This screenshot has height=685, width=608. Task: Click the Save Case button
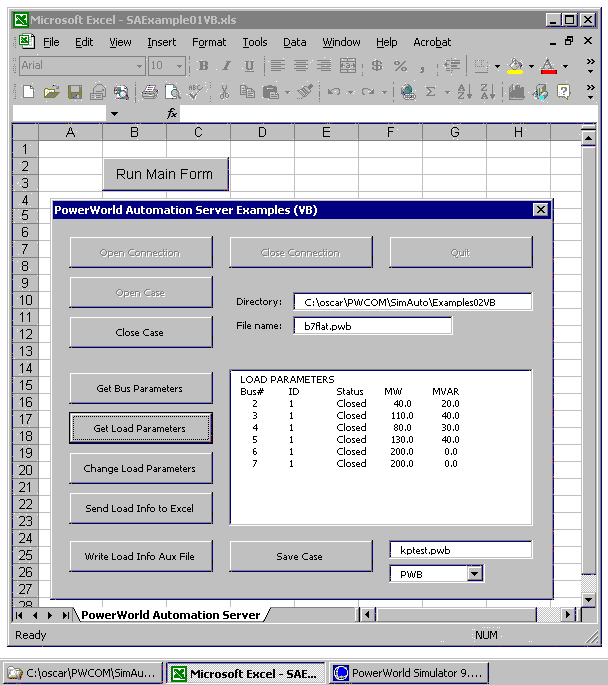click(x=300, y=556)
